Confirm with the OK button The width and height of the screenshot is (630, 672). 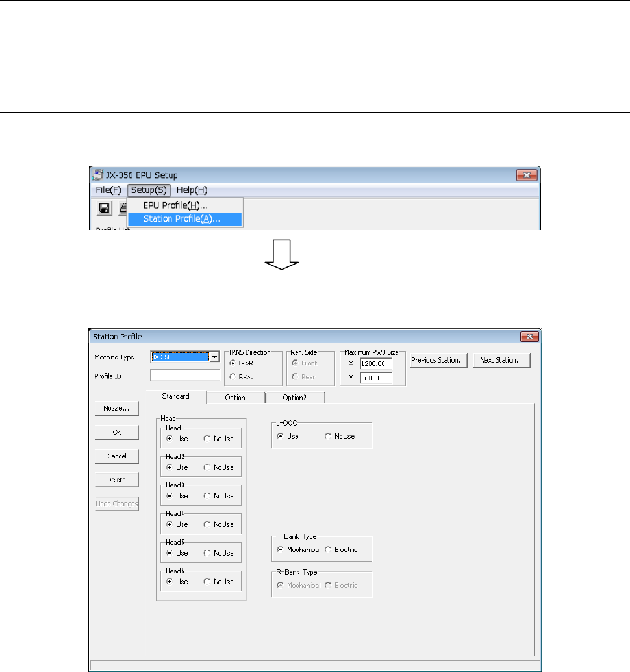click(x=116, y=432)
